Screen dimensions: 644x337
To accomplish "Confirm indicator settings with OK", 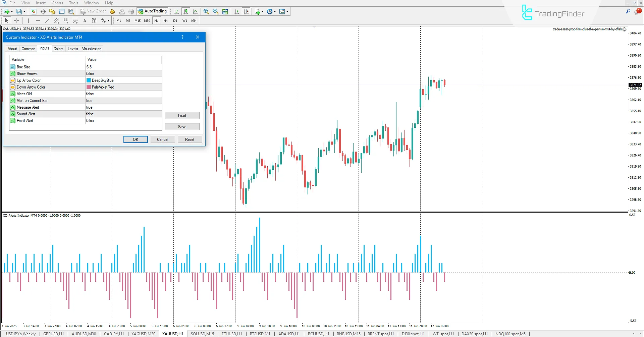I will point(135,139).
